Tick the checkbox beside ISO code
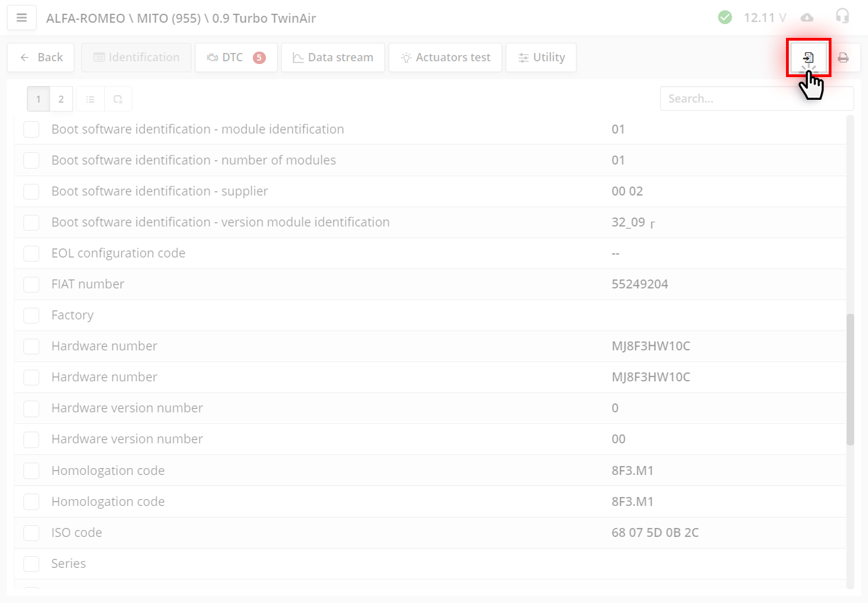 pyautogui.click(x=31, y=533)
